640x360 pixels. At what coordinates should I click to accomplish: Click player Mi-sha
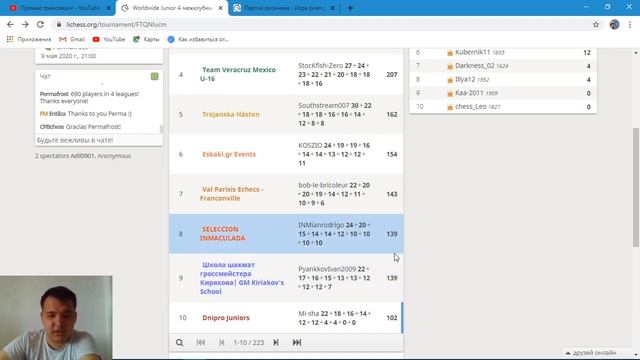(x=309, y=313)
